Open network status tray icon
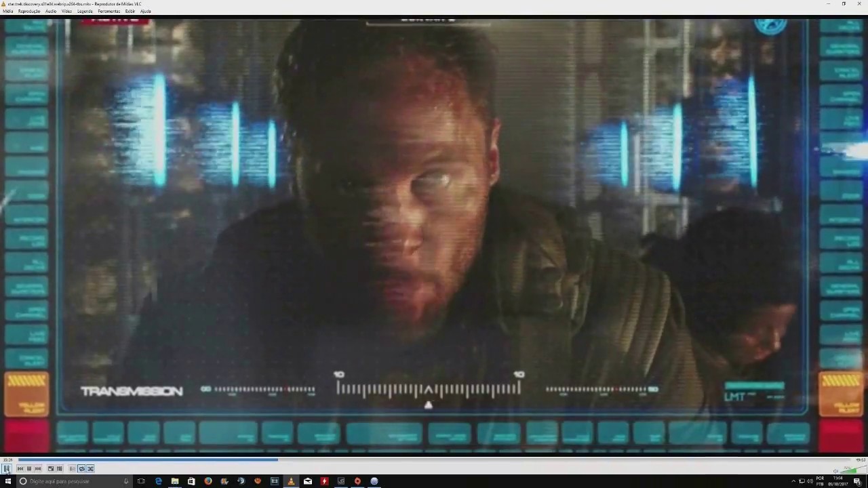This screenshot has width=868, height=488. (x=802, y=481)
